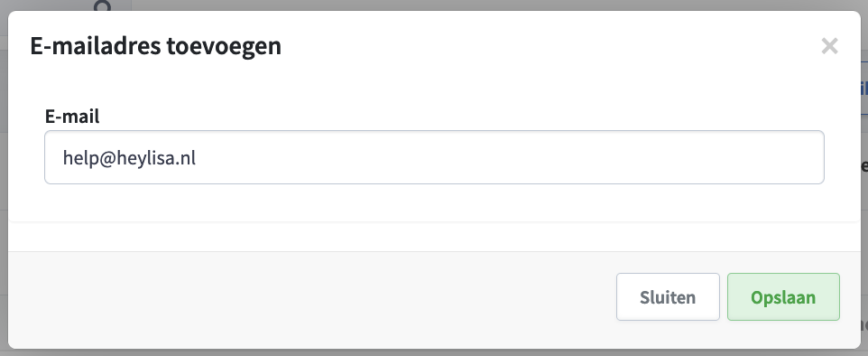
Task: Close the dialog with the X icon
Action: click(829, 46)
